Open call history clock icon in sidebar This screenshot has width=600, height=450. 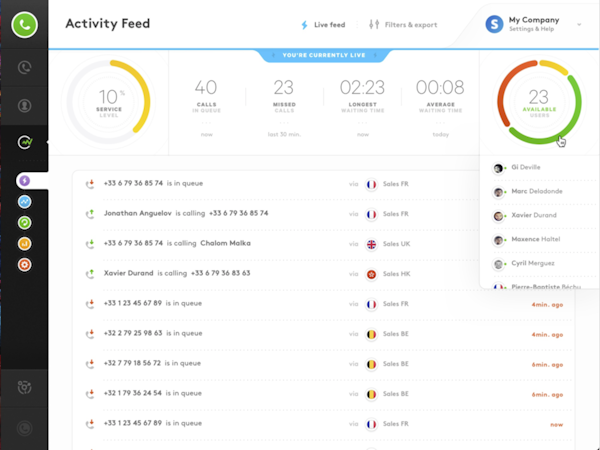[25, 68]
